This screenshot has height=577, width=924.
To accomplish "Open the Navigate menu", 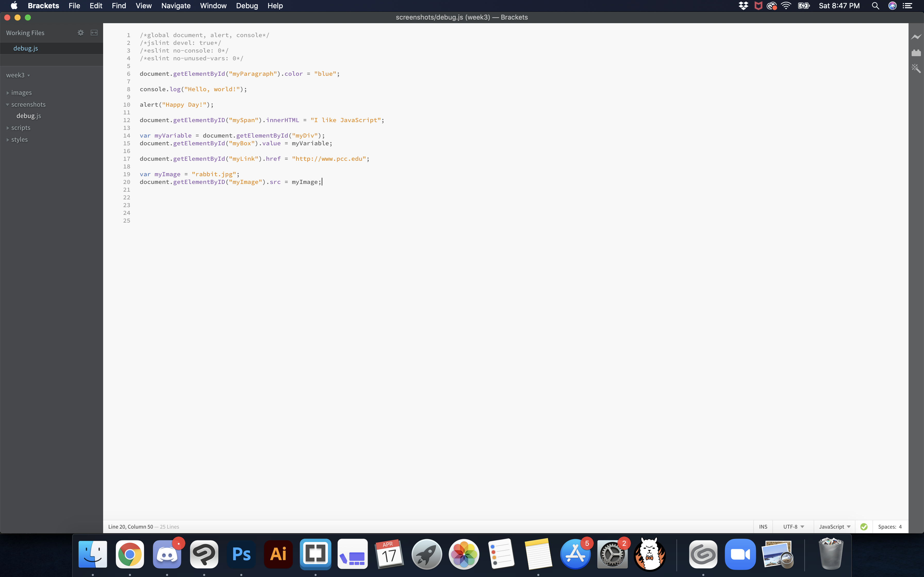I will click(x=176, y=6).
